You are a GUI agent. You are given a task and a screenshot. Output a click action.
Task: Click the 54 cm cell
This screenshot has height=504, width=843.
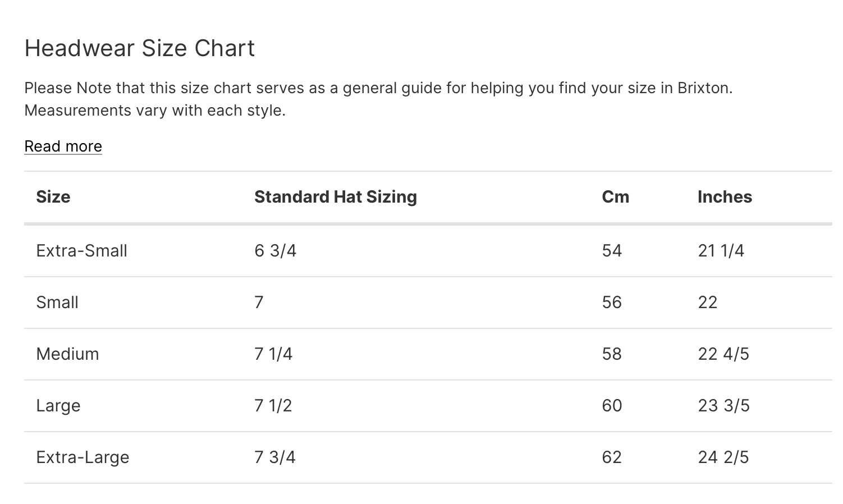pyautogui.click(x=612, y=251)
